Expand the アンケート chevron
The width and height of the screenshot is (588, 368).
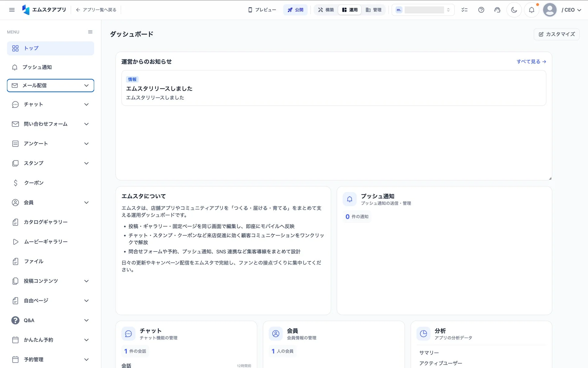(x=87, y=144)
